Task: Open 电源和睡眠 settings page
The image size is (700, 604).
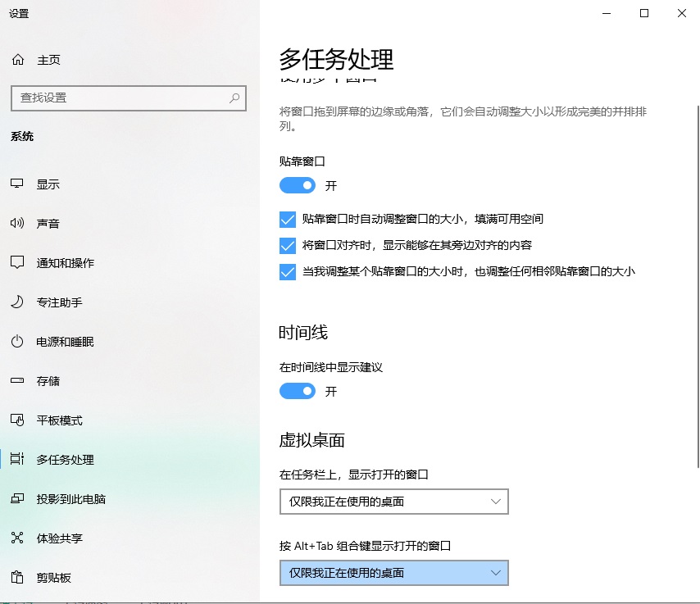Action: coord(66,342)
